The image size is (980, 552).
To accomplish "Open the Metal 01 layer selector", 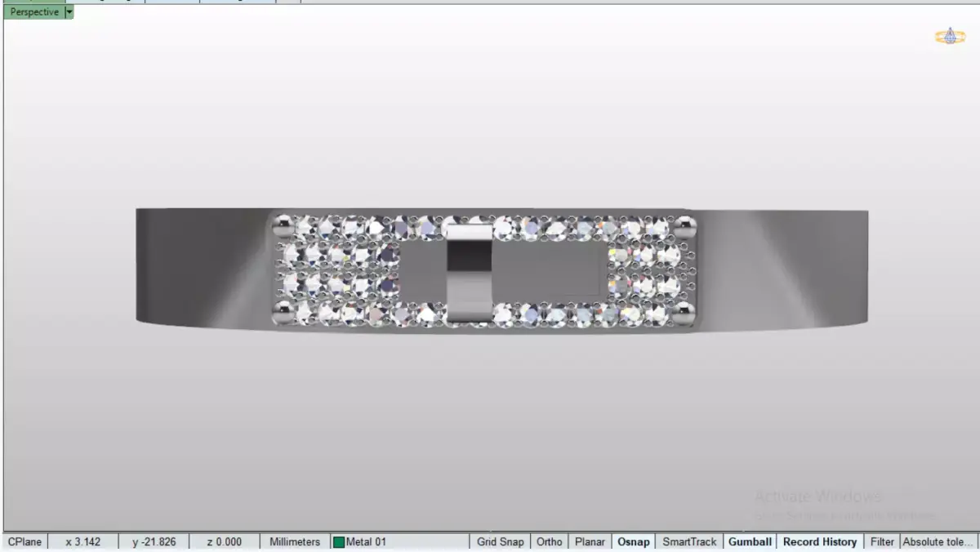I will pos(400,541).
